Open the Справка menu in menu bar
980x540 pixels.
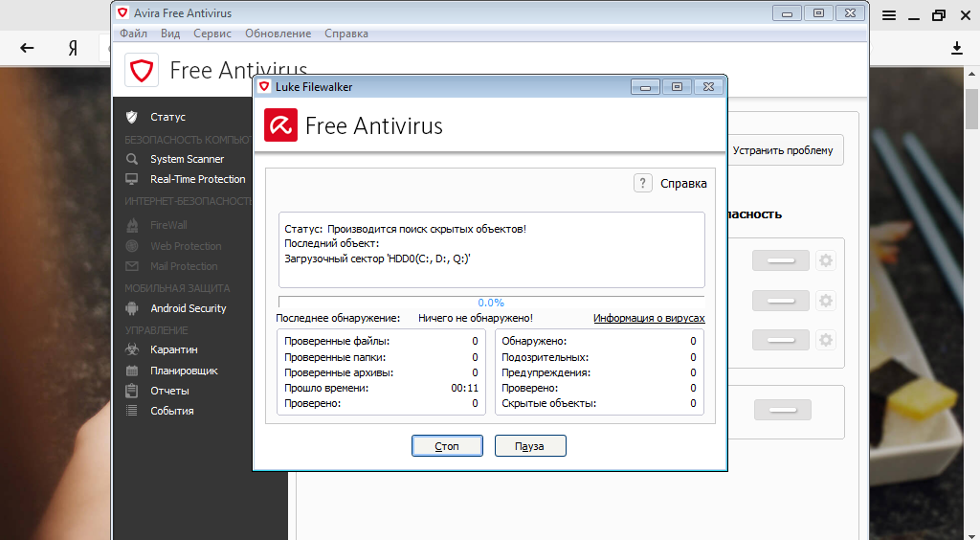(346, 34)
